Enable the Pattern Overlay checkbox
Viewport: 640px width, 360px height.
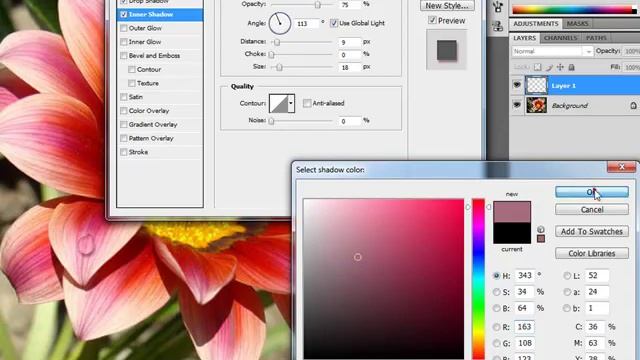point(124,138)
